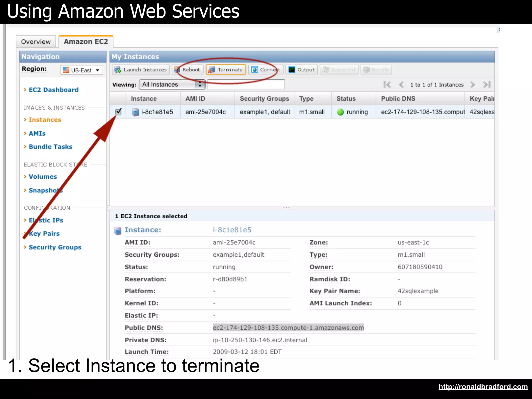
Task: Open Elastic IPs in navigation
Action: (46, 220)
